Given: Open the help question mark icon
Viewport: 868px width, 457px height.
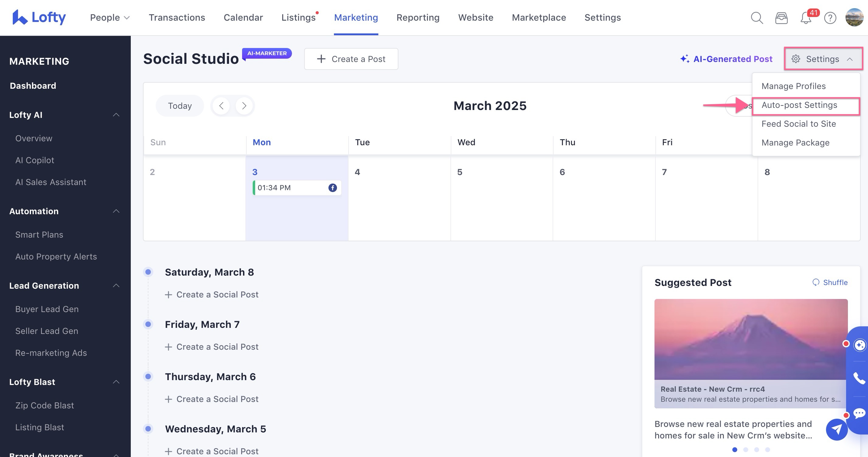Looking at the screenshot, I should tap(830, 18).
